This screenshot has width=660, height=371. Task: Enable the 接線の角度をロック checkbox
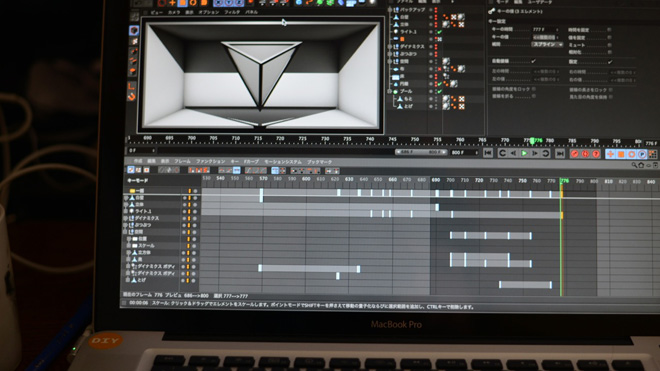(534, 89)
